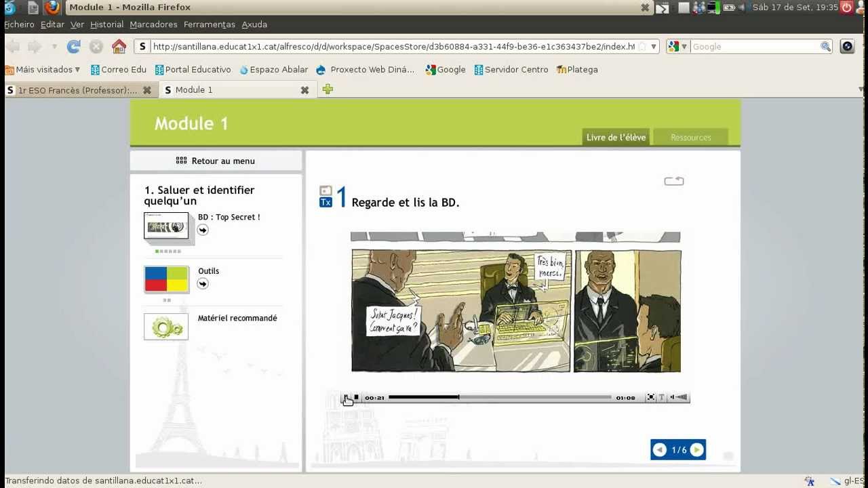Open the URL history dropdown arrow

tap(654, 47)
